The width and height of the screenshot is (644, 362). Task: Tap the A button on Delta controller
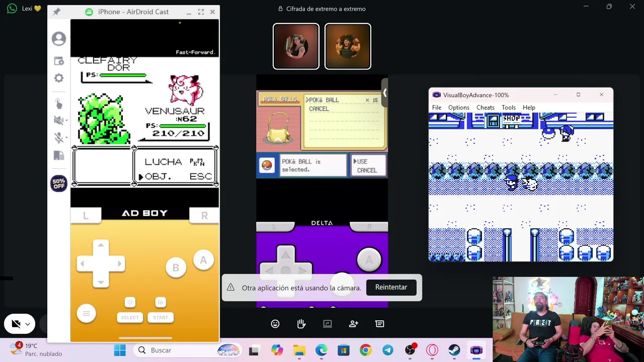pos(369,259)
